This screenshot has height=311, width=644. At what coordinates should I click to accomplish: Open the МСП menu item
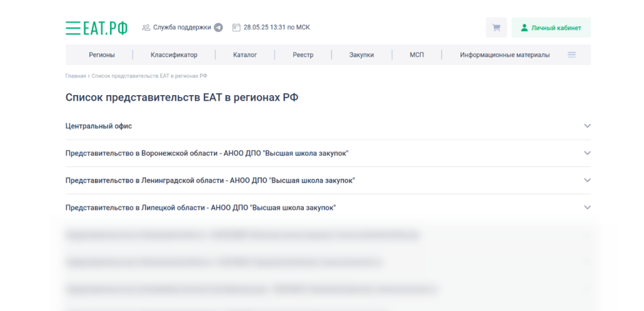(416, 55)
